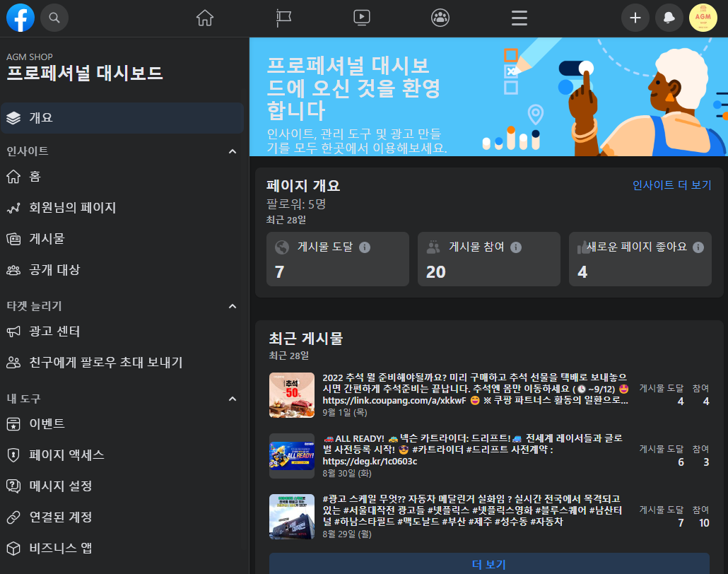Click the 추석 post thumbnail image
Viewport: 728px width, 574px height.
coord(291,394)
